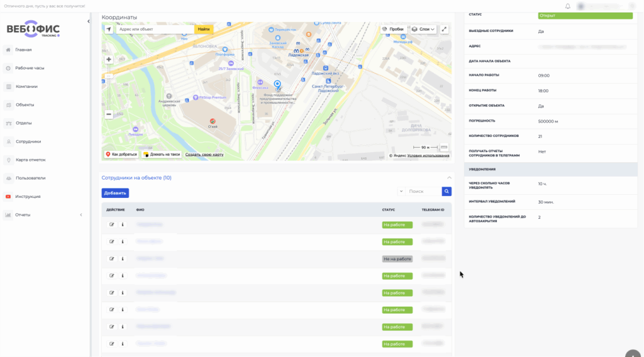Click the blue 'Добавить' button

tap(115, 193)
